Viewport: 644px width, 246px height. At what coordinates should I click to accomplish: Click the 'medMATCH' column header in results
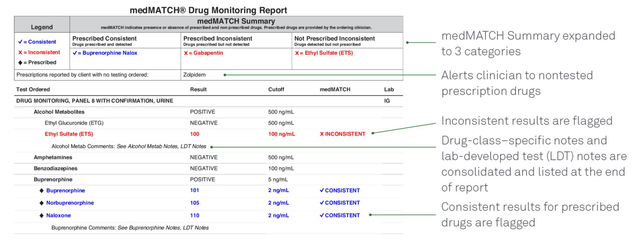(335, 89)
